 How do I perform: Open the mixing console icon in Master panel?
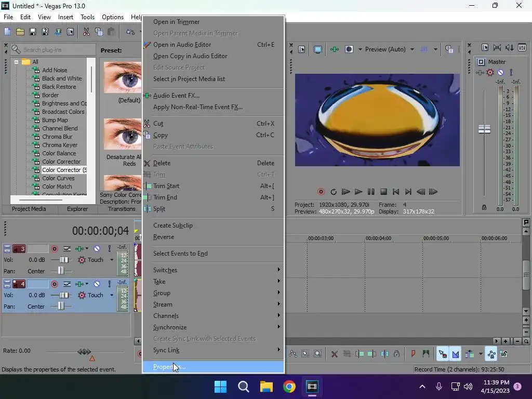pyautogui.click(x=522, y=47)
